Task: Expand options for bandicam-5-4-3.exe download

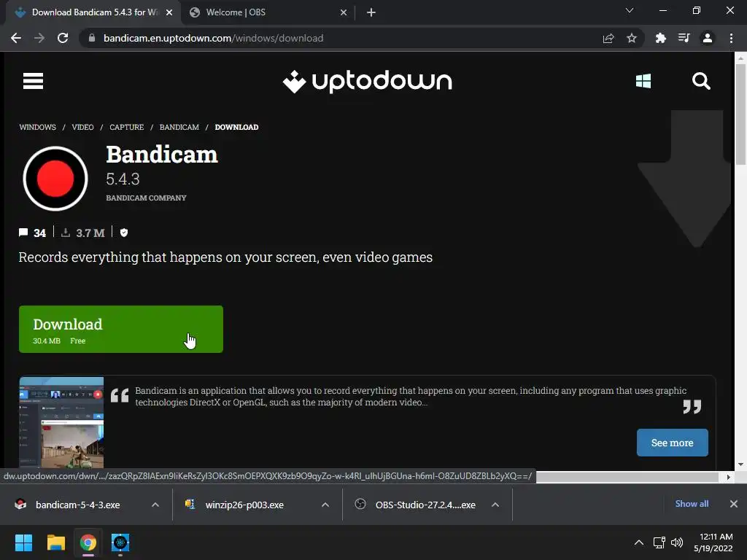Action: (155, 505)
